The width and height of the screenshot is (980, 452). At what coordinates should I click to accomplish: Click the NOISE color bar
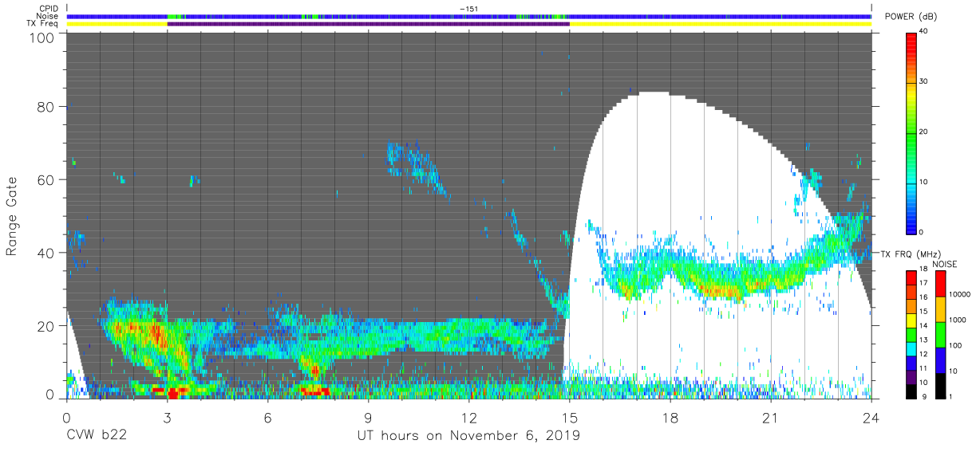point(939,334)
